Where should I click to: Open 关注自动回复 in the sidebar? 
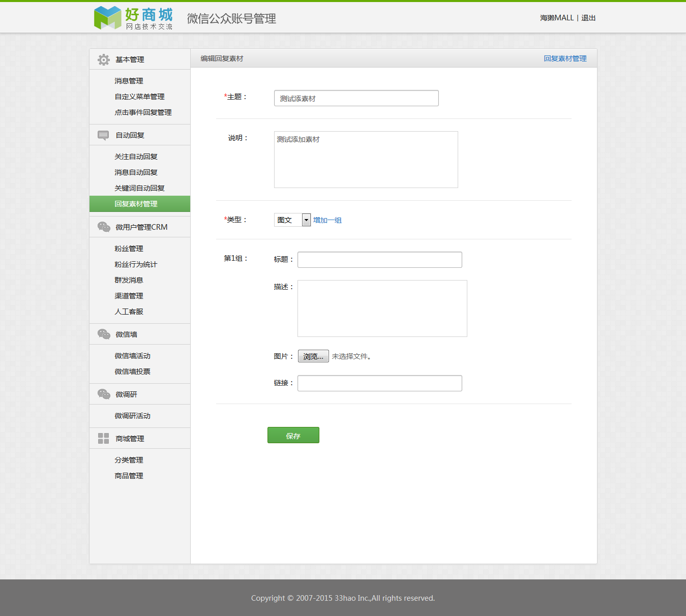(x=136, y=157)
